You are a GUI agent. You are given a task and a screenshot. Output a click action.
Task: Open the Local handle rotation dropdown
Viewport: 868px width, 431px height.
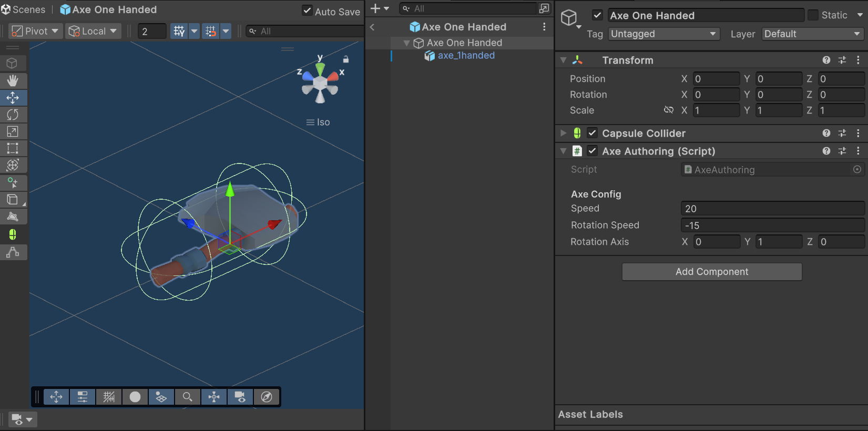pyautogui.click(x=93, y=31)
